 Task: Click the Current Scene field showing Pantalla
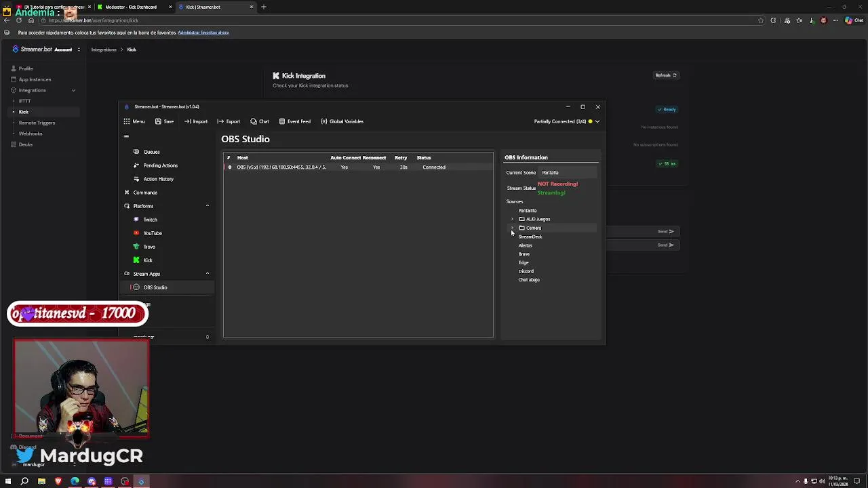[568, 173]
